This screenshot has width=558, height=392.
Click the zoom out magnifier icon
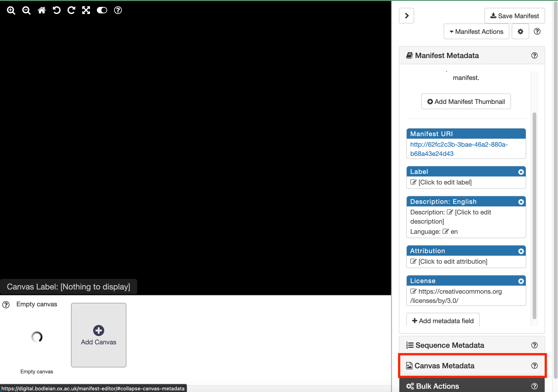[x=26, y=10]
